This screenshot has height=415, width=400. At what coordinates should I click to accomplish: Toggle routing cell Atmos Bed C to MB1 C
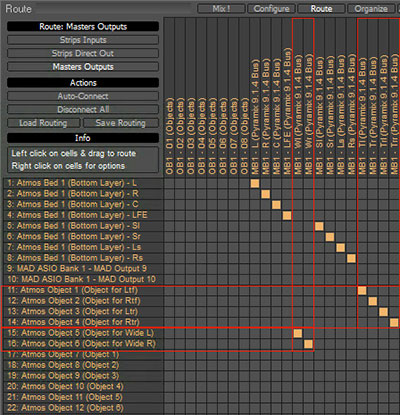(276, 205)
